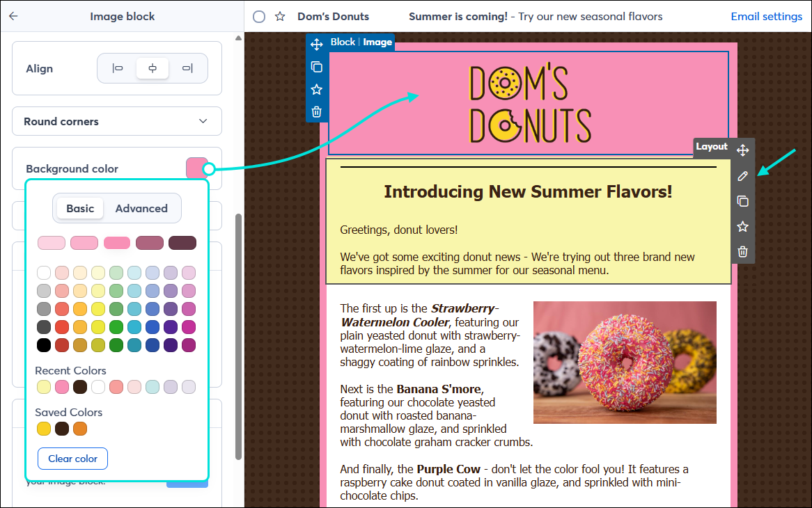
Task: Select the right alignment option
Action: [187, 68]
